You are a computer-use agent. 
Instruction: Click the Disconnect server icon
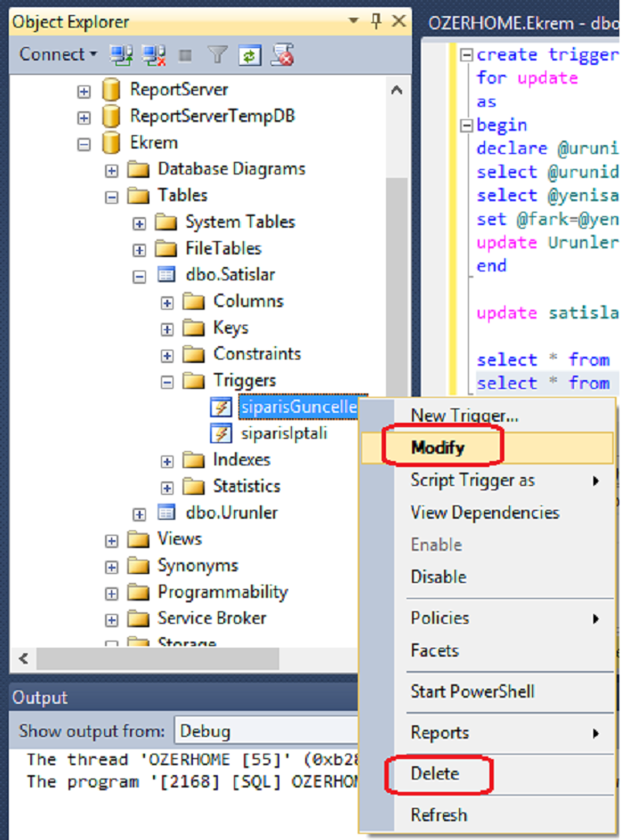(154, 55)
